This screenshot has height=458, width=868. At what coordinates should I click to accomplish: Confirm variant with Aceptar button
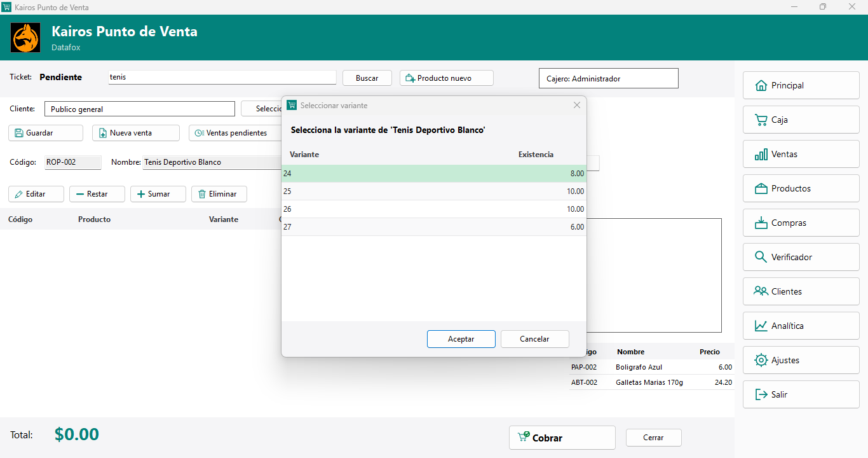(x=461, y=339)
